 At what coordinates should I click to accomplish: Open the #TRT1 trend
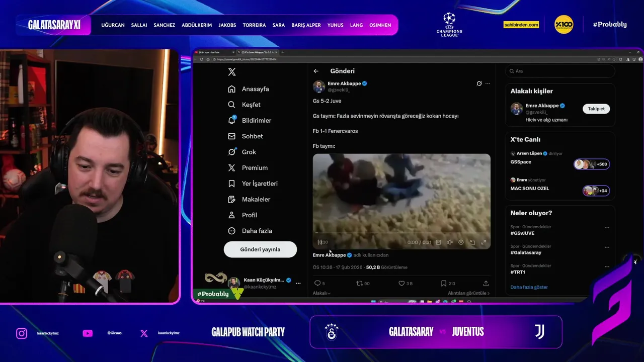[x=518, y=272]
